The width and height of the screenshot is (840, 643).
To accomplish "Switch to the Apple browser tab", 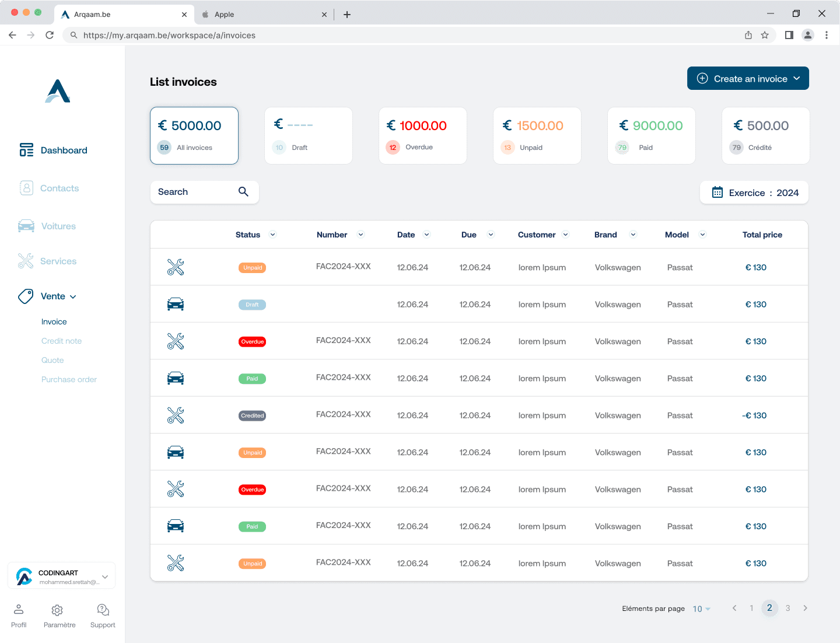I will [264, 15].
